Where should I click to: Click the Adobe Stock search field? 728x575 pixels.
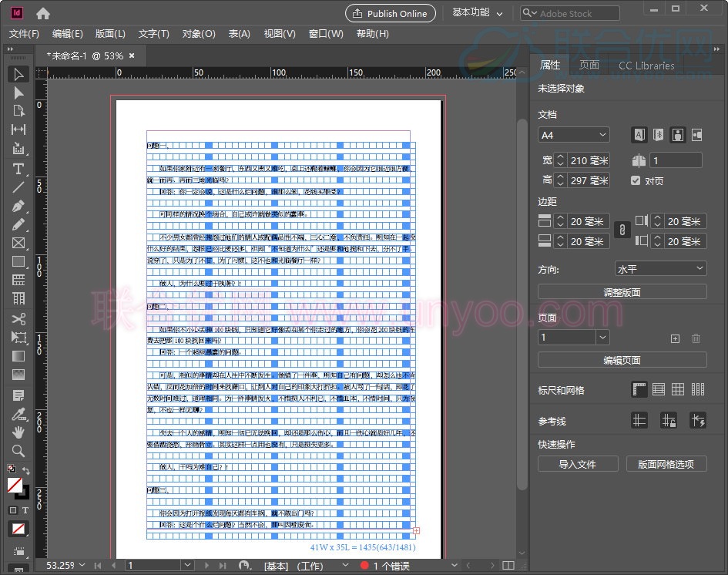pos(570,13)
